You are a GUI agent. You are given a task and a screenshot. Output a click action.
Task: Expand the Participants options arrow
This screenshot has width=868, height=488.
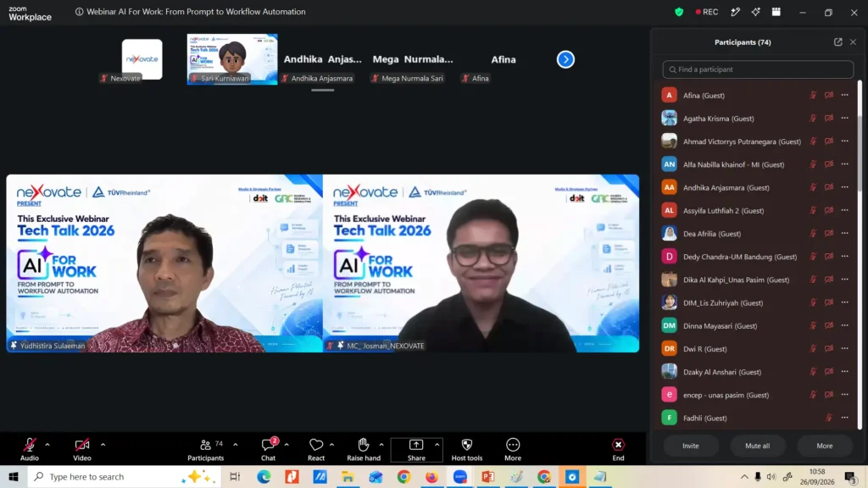(236, 444)
